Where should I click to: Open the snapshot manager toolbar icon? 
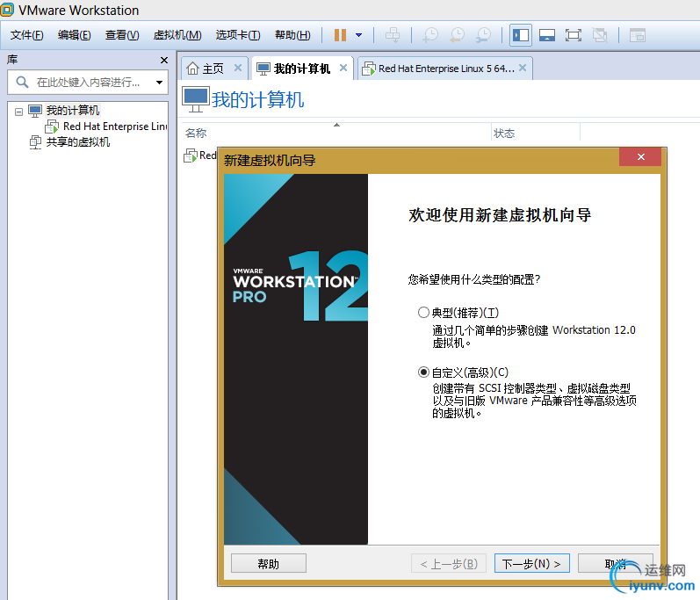[483, 35]
